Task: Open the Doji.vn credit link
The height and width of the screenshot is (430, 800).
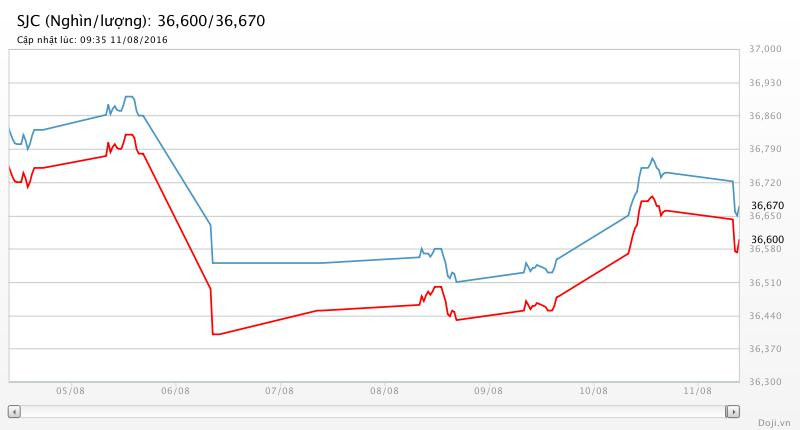Action: (774, 421)
